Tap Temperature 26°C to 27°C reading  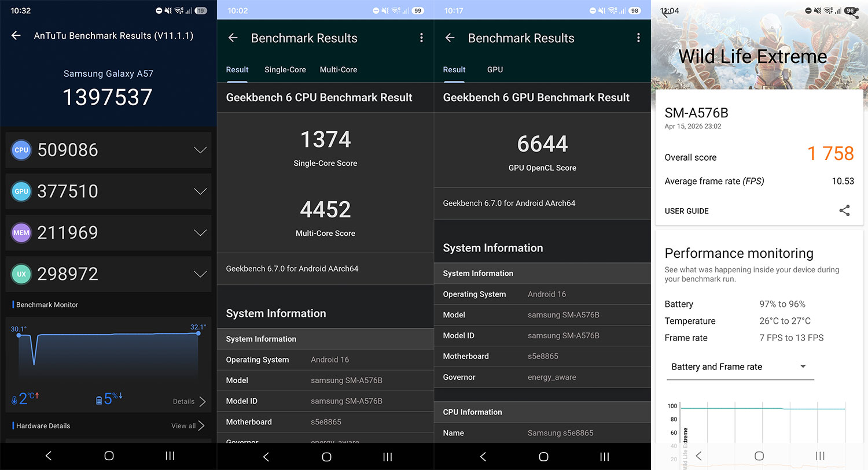tap(738, 321)
